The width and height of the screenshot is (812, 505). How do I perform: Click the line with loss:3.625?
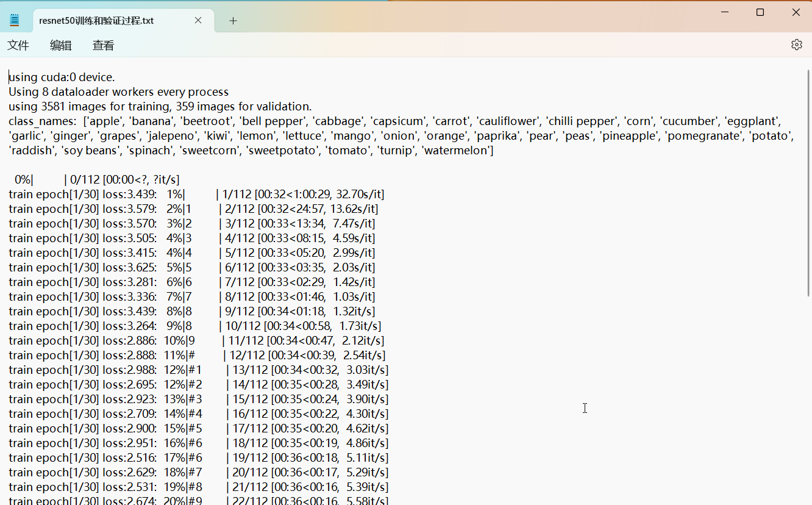point(192,268)
